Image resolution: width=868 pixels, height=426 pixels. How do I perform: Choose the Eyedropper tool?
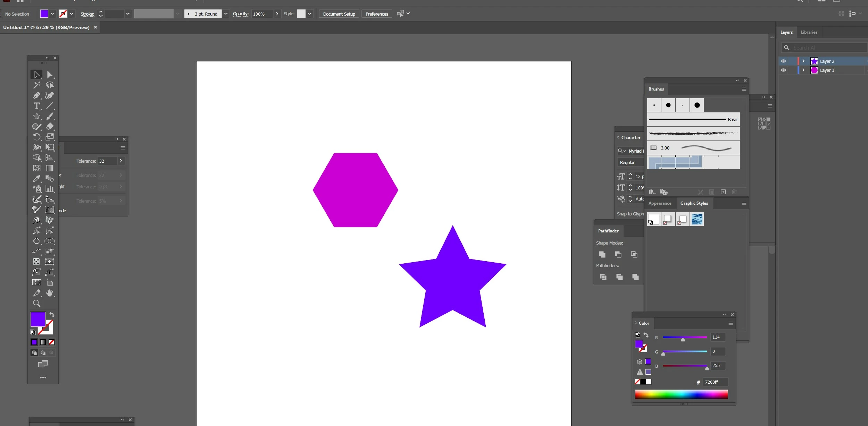(36, 179)
